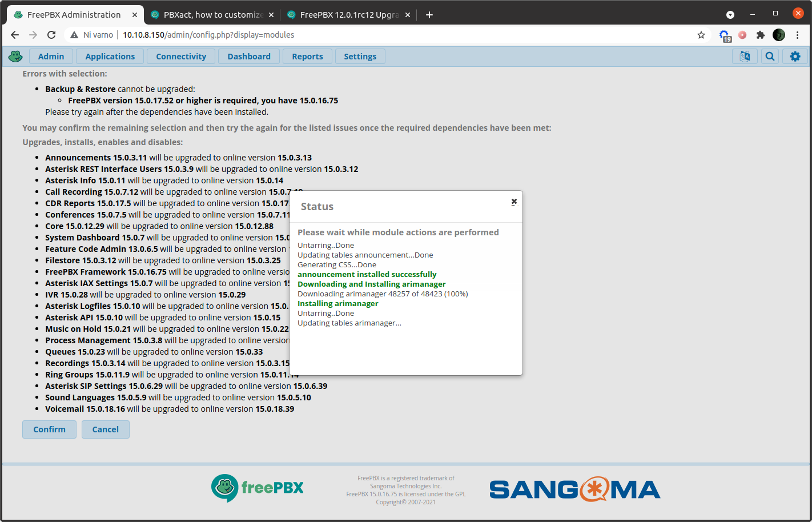Screen dimensions: 812x522
Task: Bookmark this page with the star icon
Action: 701,35
